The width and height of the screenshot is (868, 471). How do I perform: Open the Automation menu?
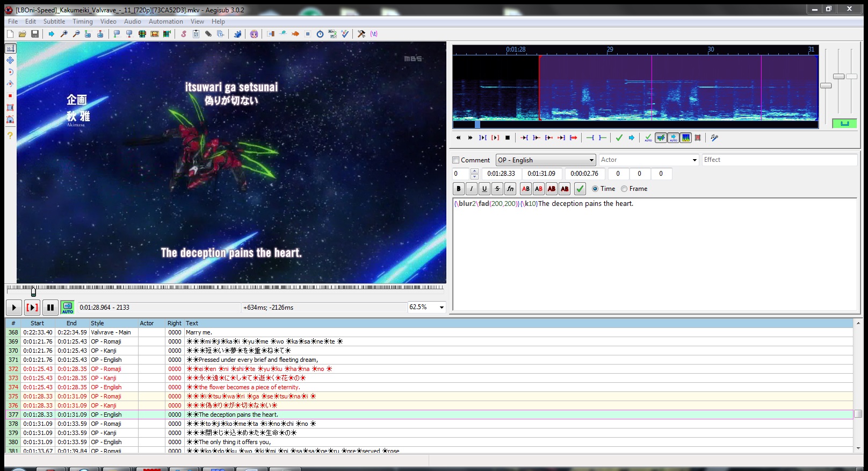(166, 22)
